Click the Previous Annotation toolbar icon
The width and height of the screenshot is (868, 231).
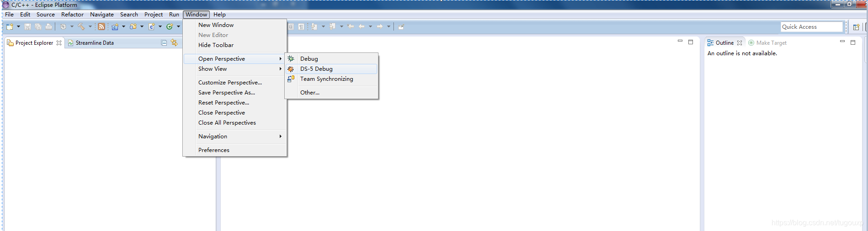click(333, 26)
